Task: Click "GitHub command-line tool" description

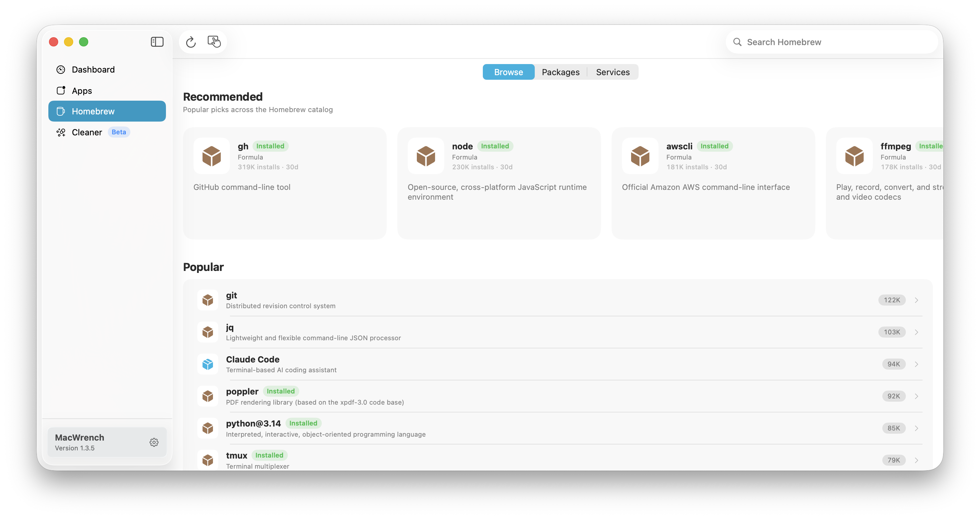Action: click(242, 187)
